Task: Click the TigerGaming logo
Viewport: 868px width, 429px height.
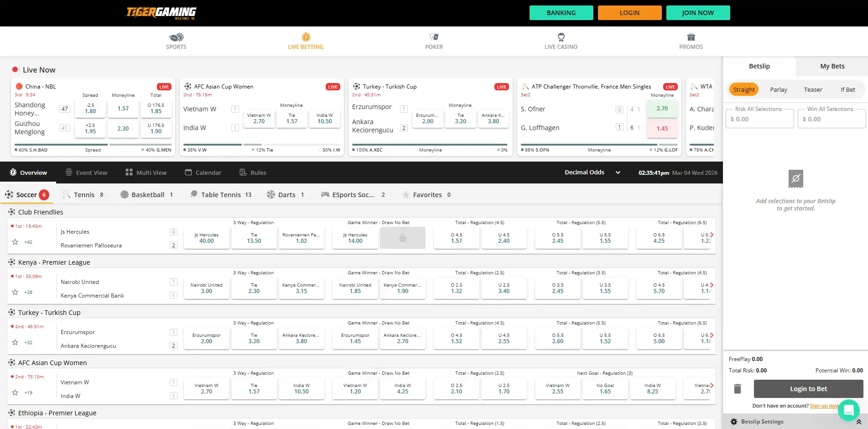Action: (x=161, y=13)
